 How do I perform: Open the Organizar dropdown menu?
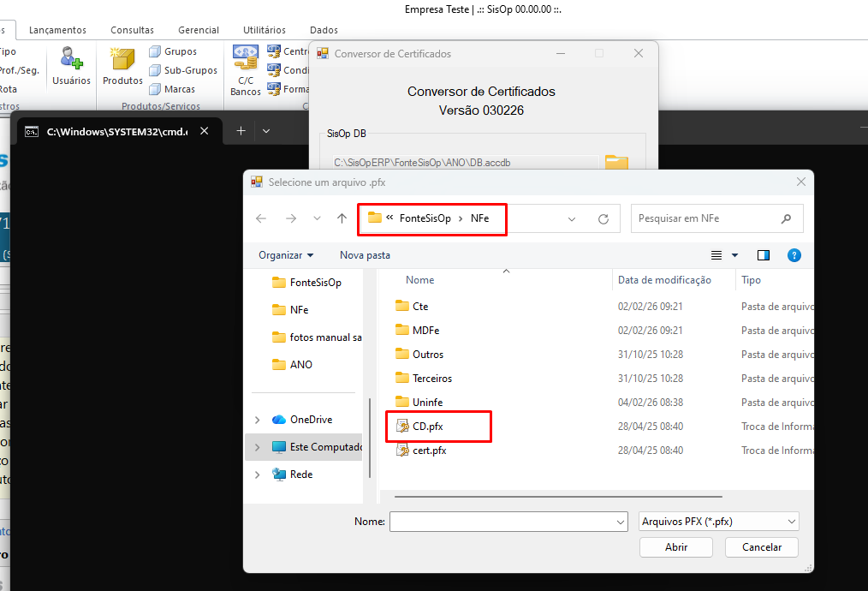[286, 255]
